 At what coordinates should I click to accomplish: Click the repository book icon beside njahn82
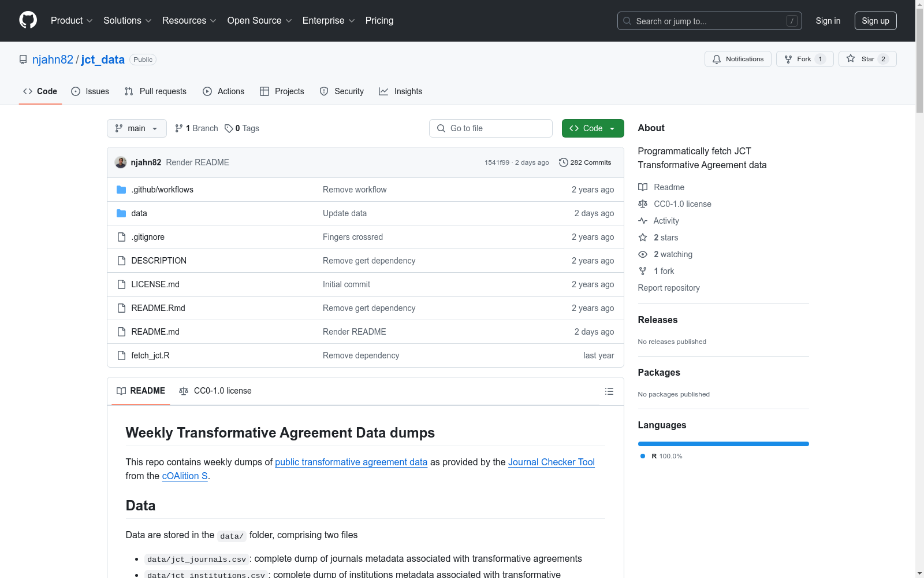[x=23, y=60]
